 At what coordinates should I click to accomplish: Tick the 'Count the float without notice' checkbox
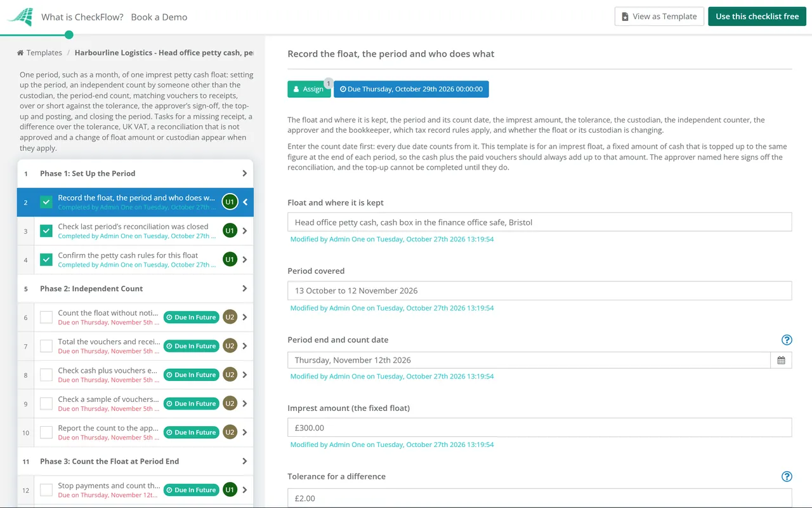(46, 317)
